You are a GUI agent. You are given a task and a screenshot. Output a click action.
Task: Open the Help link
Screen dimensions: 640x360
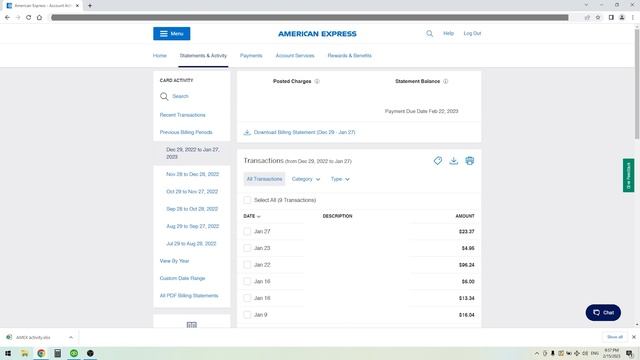[x=449, y=33]
